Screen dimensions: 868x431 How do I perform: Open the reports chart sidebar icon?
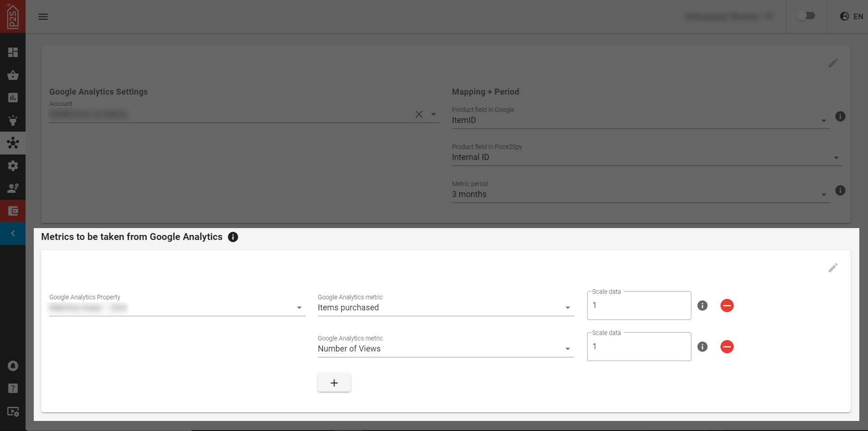point(13,97)
